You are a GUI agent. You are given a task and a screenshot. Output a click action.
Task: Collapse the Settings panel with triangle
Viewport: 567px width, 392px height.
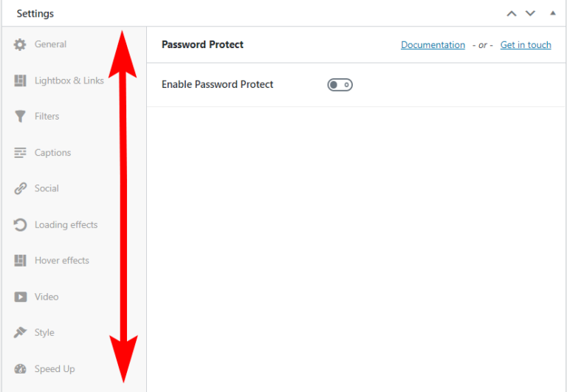[x=552, y=13]
